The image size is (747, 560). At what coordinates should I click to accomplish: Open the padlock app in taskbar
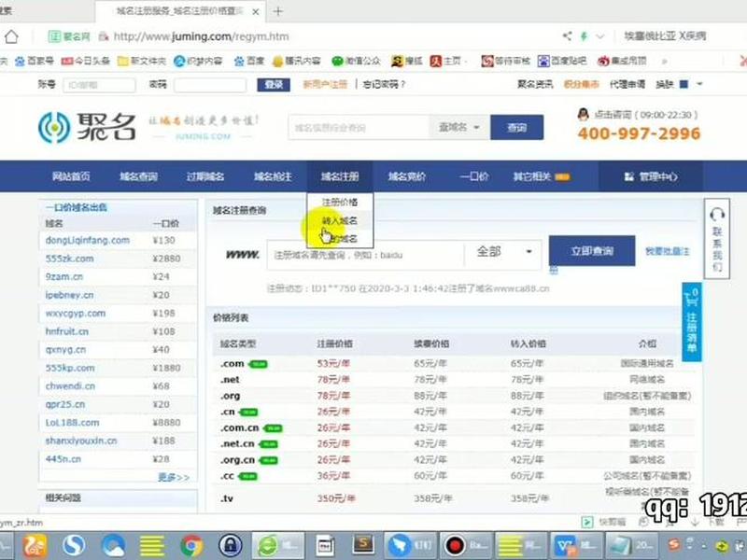[231, 546]
